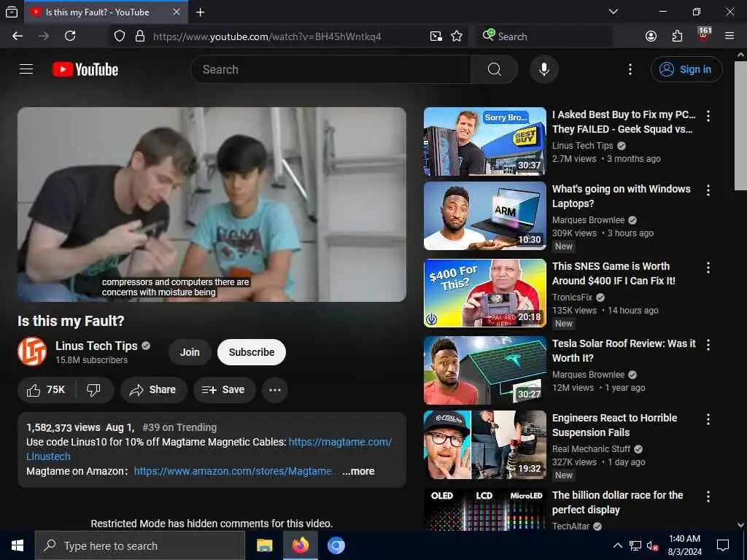
Task: Open options for 'Engineers React' video
Action: (x=708, y=419)
